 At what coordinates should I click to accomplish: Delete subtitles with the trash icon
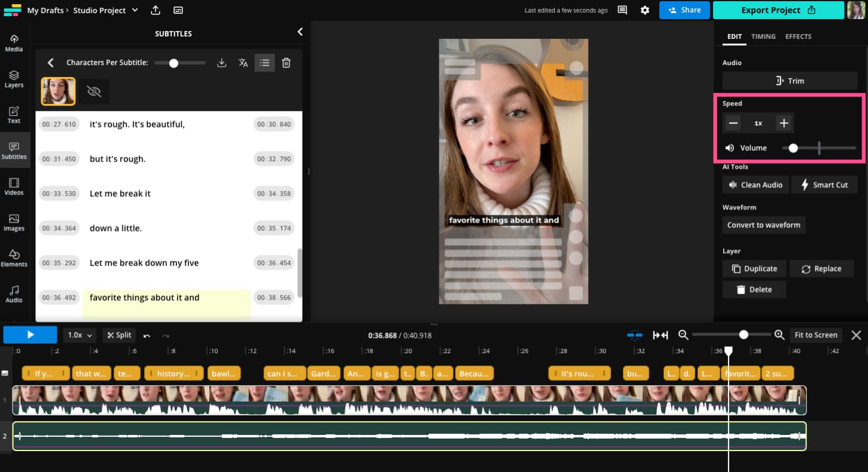click(286, 63)
